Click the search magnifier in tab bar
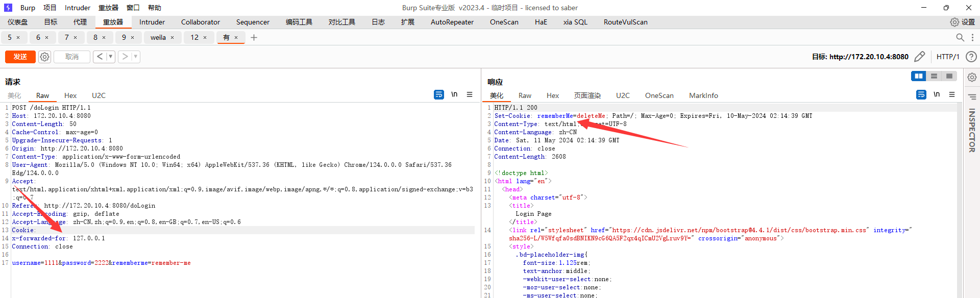 (960, 37)
